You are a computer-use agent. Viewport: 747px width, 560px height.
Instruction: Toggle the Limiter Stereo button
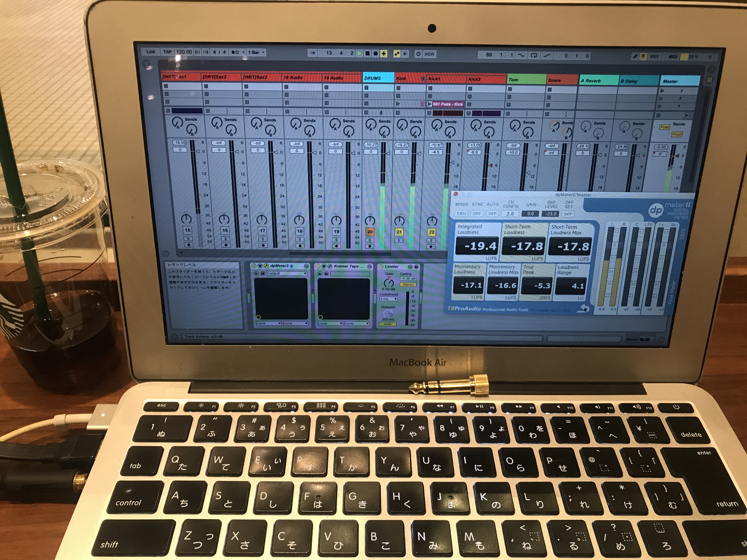tap(408, 285)
